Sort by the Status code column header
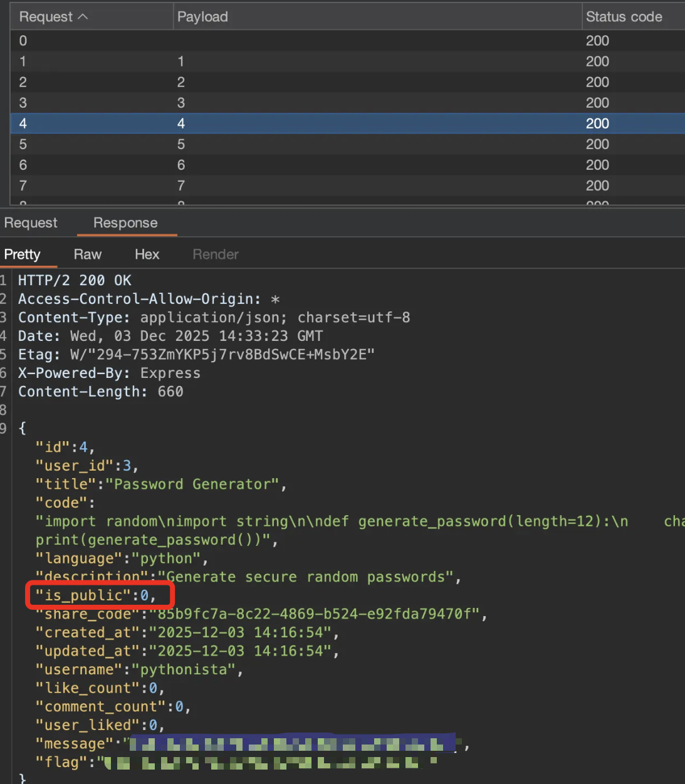 pyautogui.click(x=624, y=17)
